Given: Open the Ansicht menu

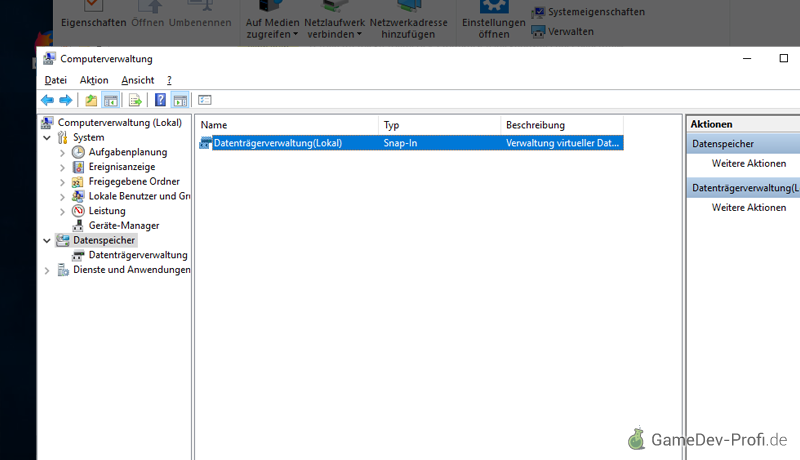Looking at the screenshot, I should tap(138, 80).
